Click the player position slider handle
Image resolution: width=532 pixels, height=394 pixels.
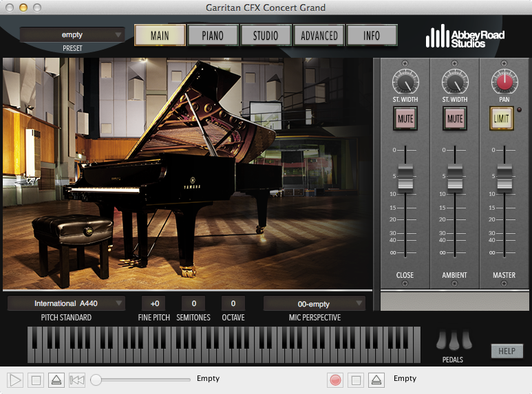[96, 380]
